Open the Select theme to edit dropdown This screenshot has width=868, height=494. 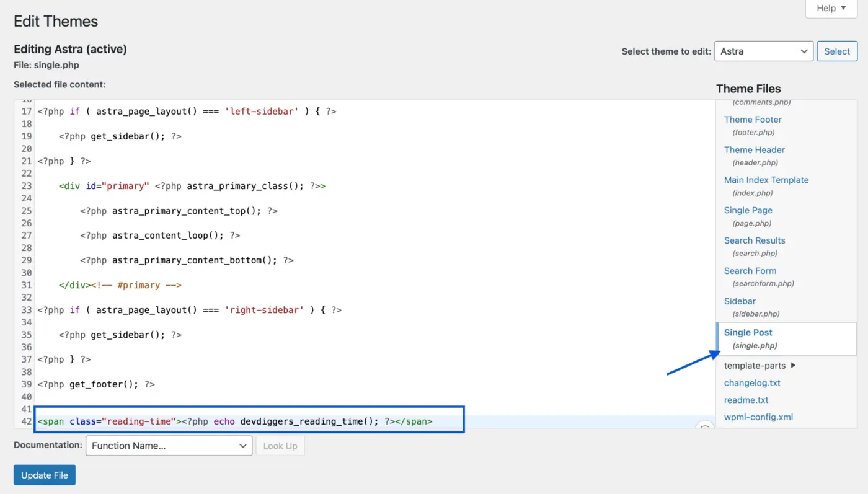tap(763, 51)
